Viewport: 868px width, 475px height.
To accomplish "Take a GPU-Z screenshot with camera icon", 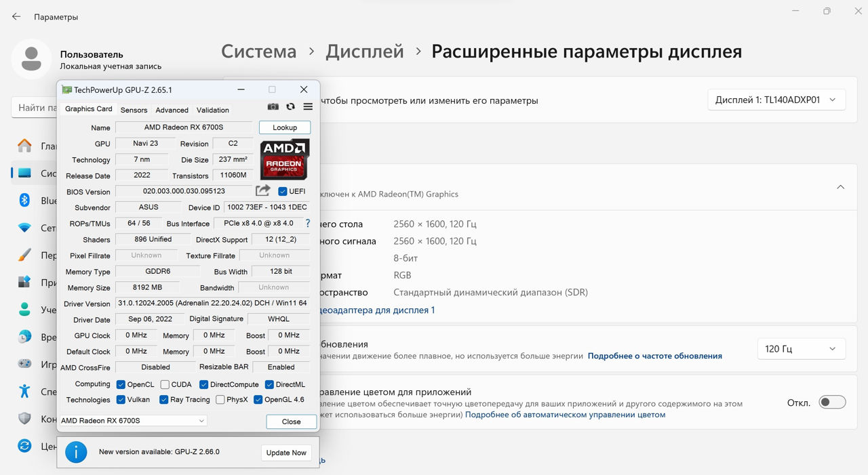I will (273, 107).
